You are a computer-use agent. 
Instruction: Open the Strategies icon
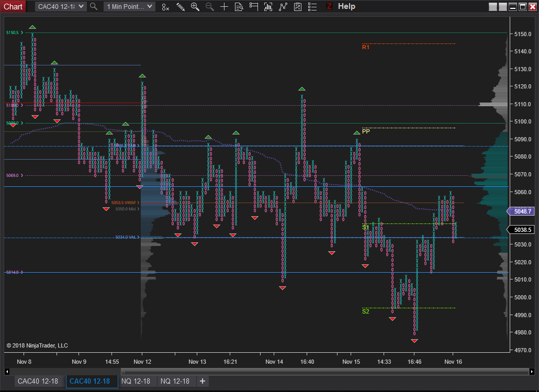point(298,7)
